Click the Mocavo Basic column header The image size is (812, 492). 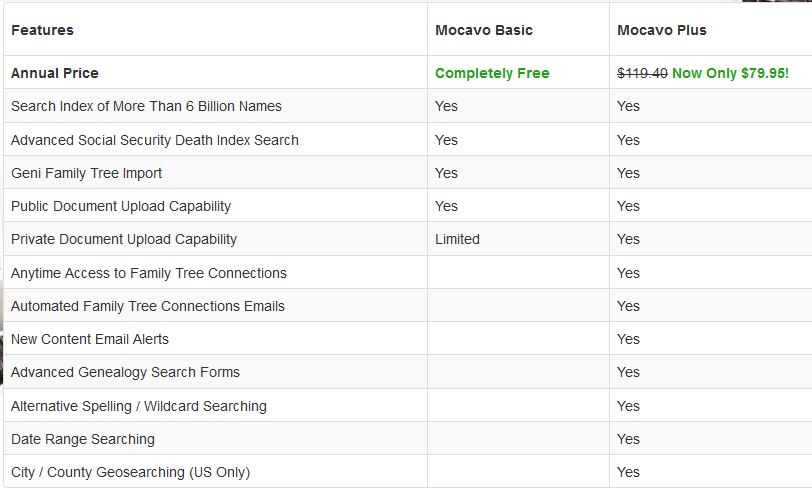(x=484, y=30)
